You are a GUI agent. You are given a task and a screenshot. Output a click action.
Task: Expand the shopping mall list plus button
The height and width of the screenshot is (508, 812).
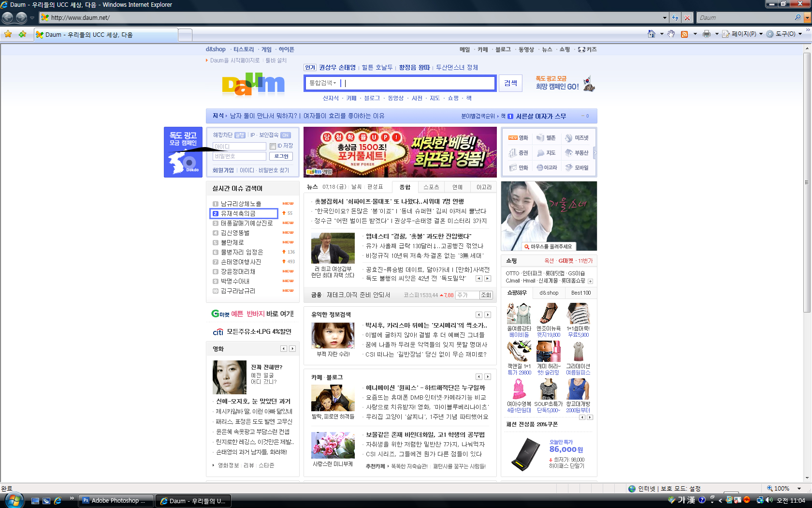click(x=590, y=281)
